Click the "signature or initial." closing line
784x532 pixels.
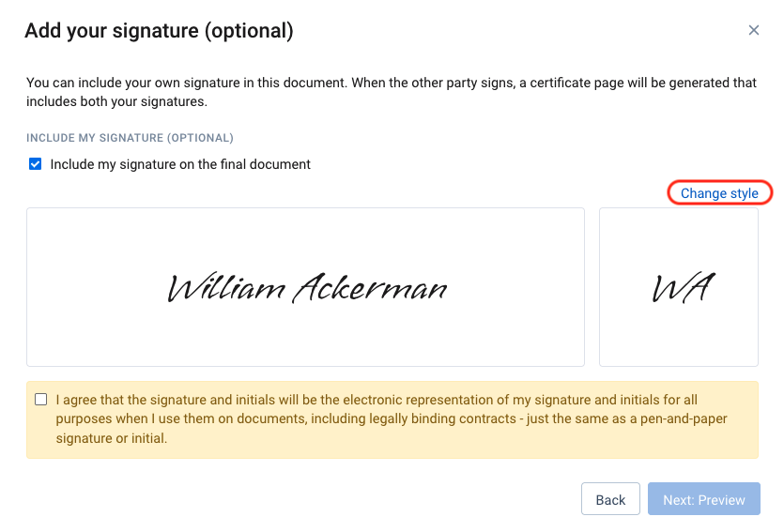(112, 438)
